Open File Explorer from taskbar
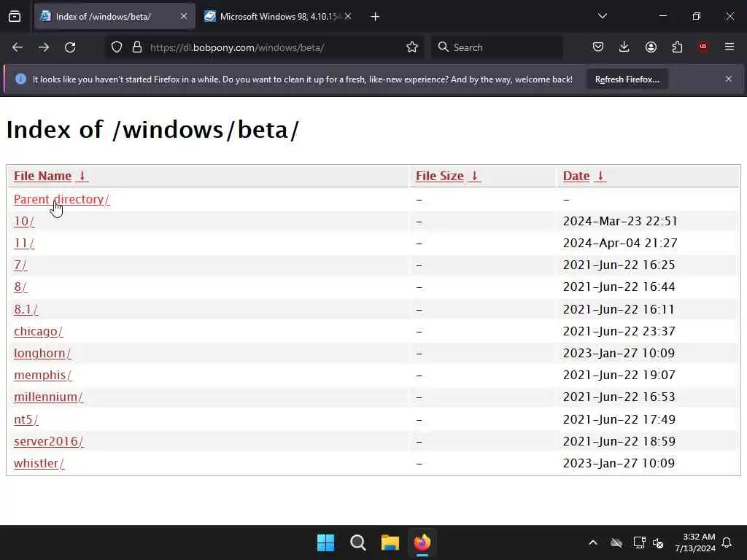Viewport: 747px width, 560px height. (x=390, y=542)
